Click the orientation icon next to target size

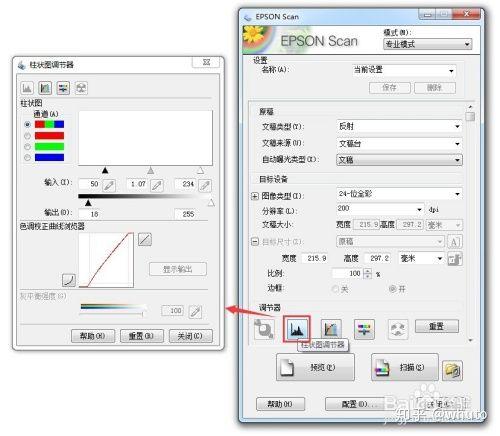454,242
